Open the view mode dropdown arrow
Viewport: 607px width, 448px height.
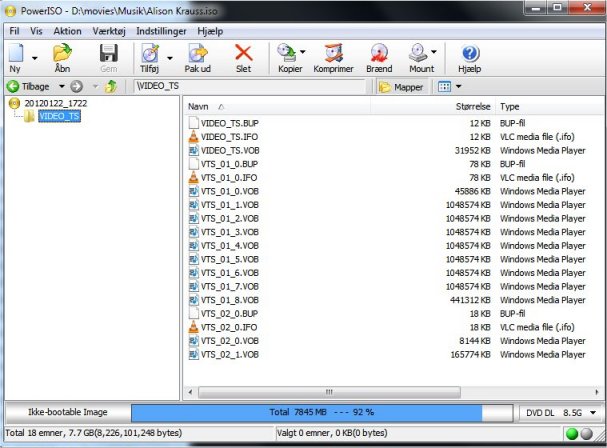click(x=458, y=86)
